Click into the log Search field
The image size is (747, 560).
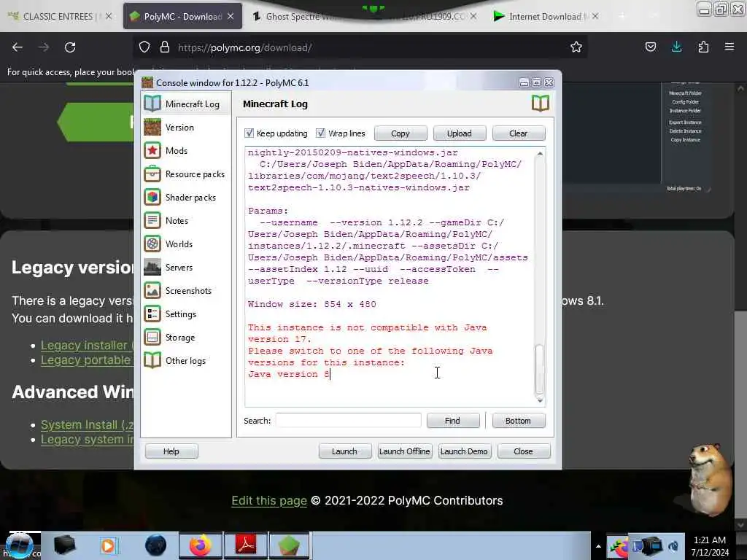point(348,421)
